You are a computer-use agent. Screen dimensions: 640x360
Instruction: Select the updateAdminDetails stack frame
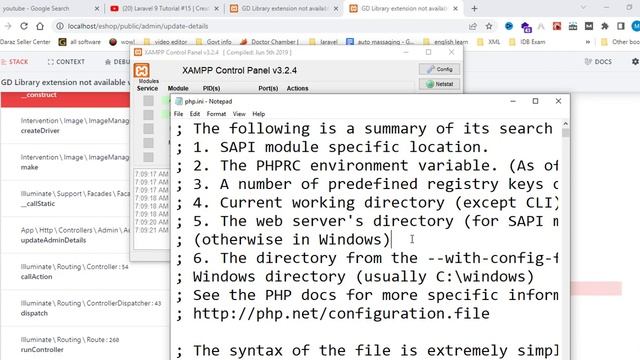(x=65, y=235)
